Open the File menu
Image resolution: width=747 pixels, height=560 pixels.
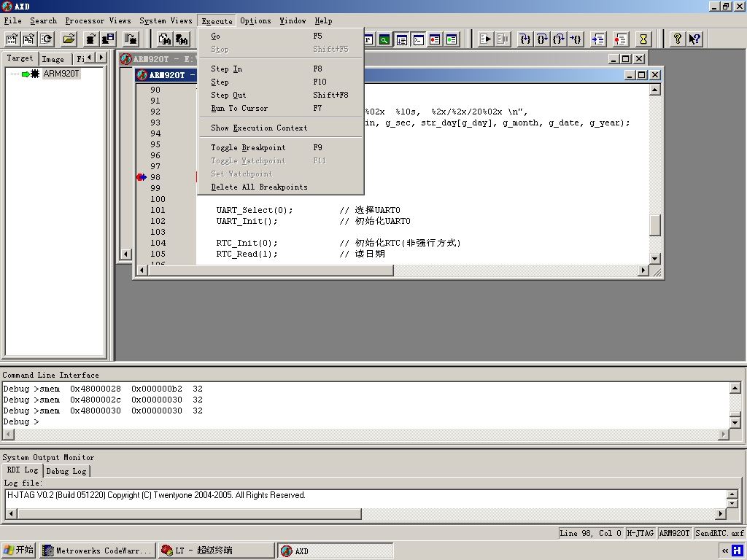coord(13,21)
